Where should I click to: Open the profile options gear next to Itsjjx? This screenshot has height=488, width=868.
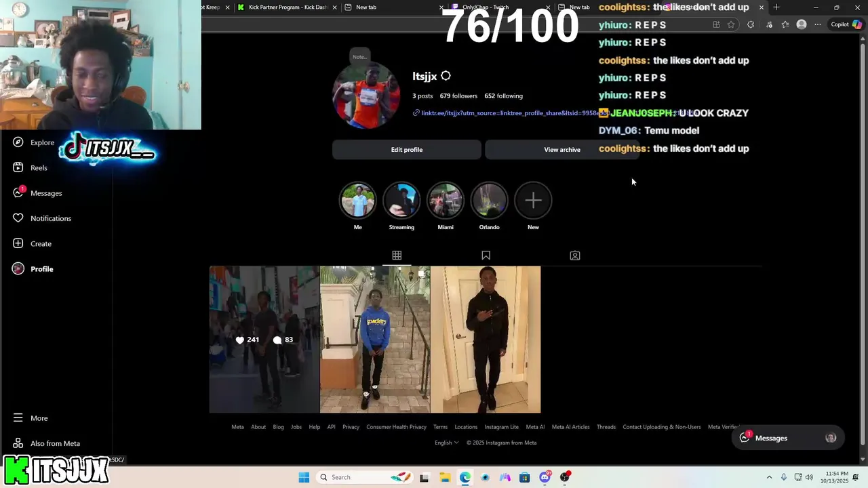[x=446, y=76]
